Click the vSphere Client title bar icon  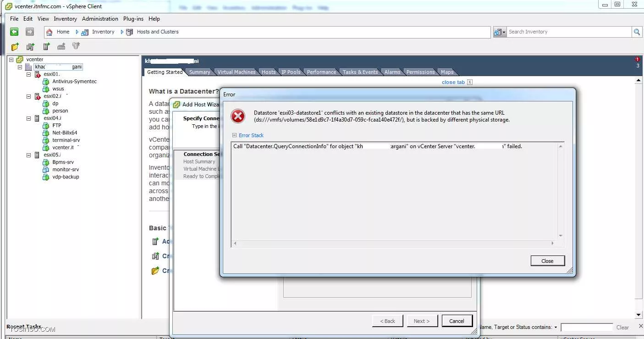point(9,6)
